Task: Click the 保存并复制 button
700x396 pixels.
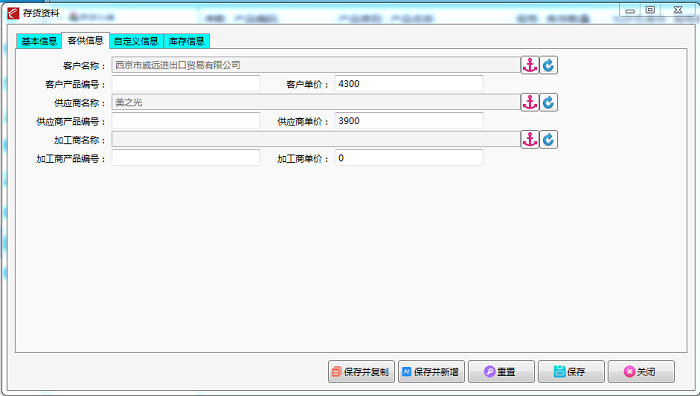Action: pyautogui.click(x=361, y=371)
